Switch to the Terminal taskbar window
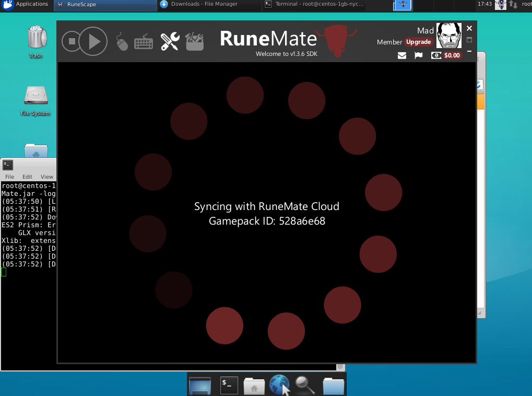The height and width of the screenshot is (396, 532). click(x=318, y=4)
